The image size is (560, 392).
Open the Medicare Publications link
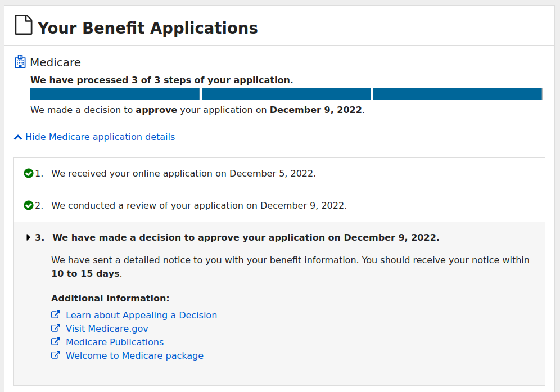[115, 343]
